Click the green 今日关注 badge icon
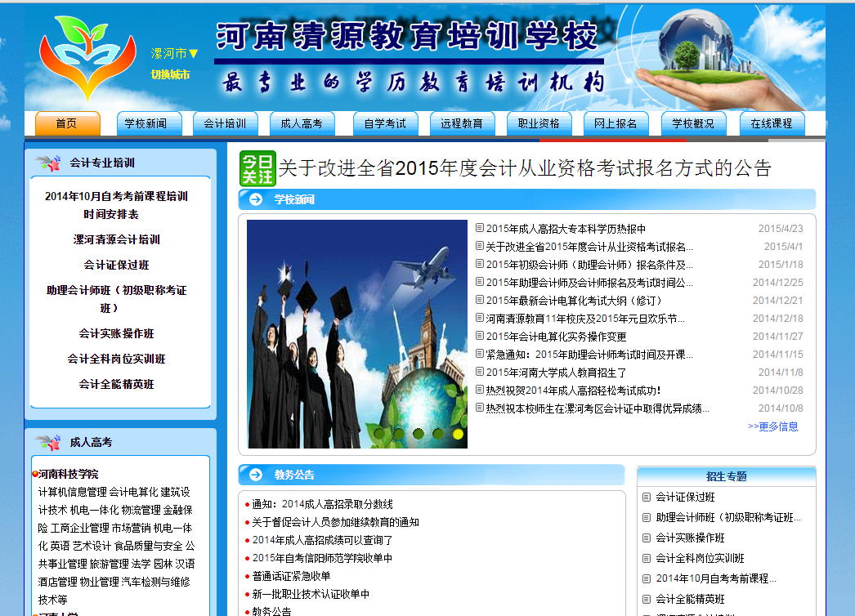 coord(257,168)
